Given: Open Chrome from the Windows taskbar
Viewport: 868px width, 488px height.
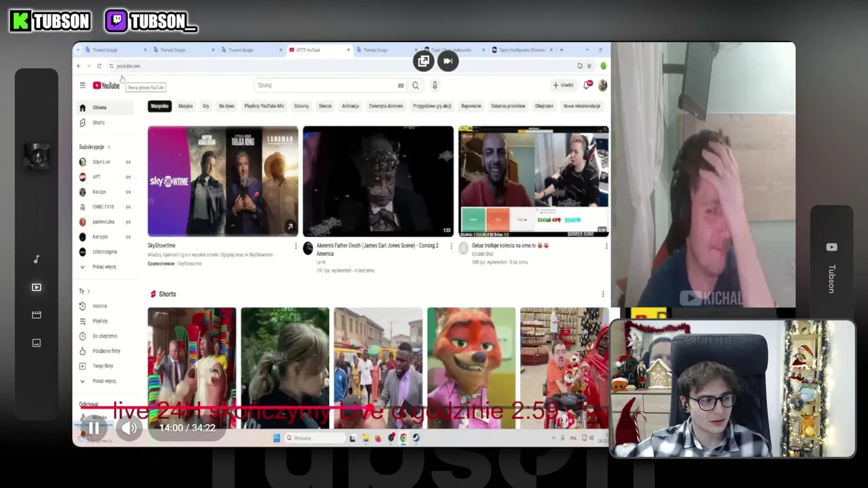Looking at the screenshot, I should click(403, 438).
